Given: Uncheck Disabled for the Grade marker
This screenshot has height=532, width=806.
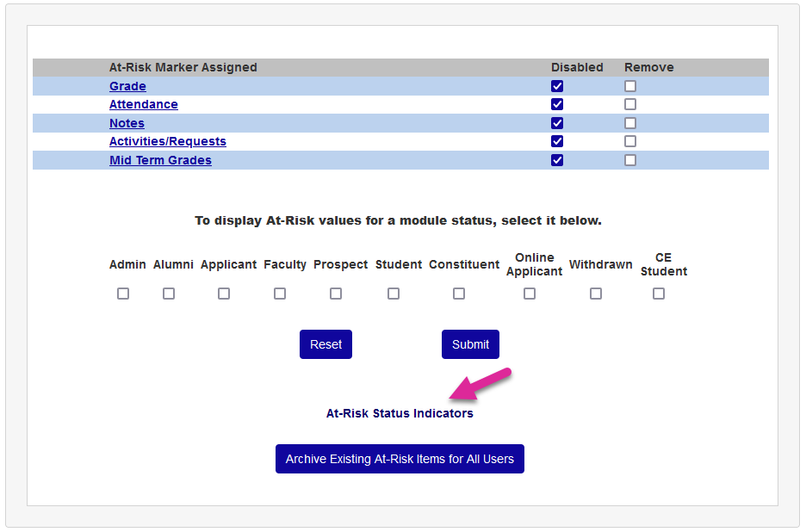Looking at the screenshot, I should pos(557,86).
